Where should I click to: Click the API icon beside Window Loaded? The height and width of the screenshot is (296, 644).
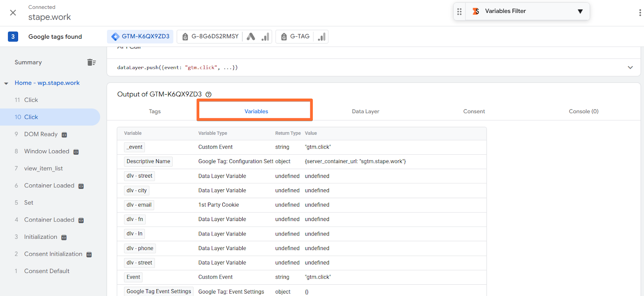point(76,152)
